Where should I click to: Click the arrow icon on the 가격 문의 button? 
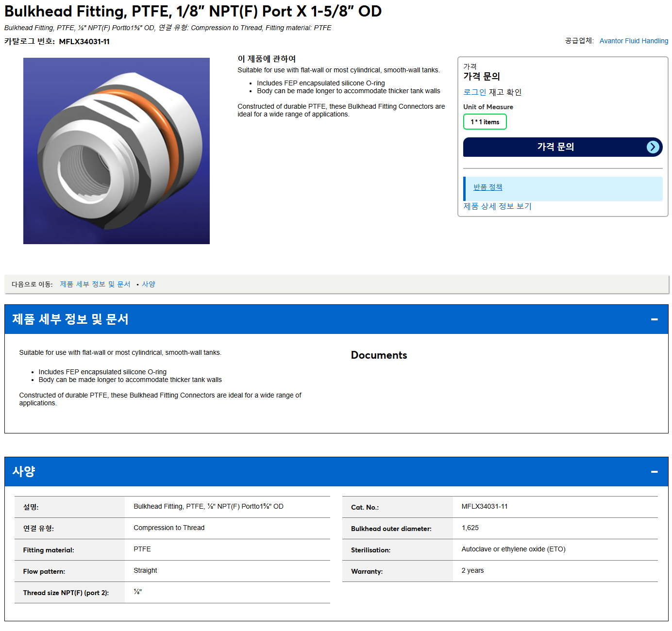653,147
